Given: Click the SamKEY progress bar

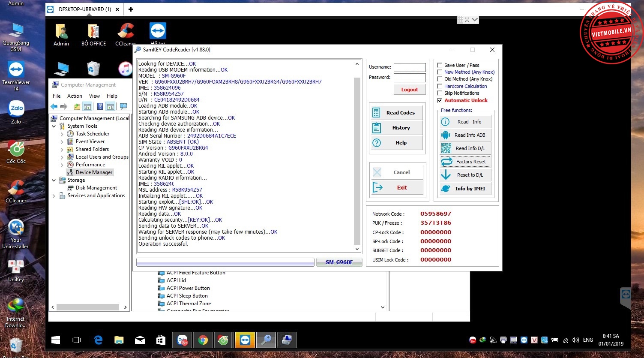Looking at the screenshot, I should [225, 262].
